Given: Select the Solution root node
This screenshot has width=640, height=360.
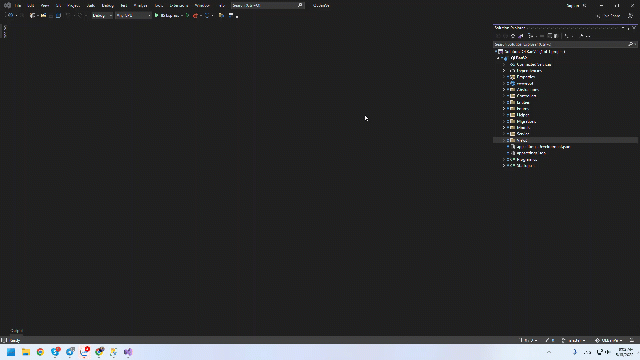Looking at the screenshot, I should tap(535, 52).
